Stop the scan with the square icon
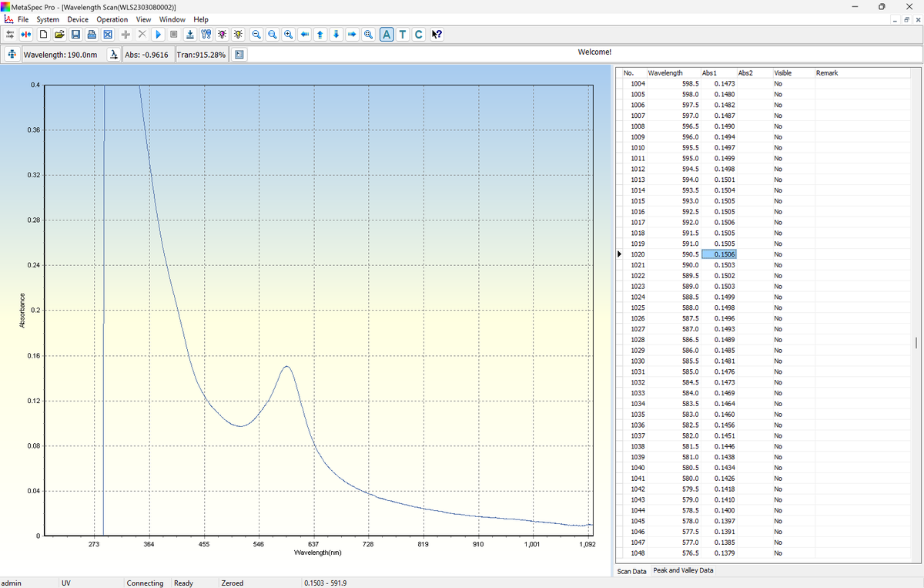This screenshot has width=924, height=588. 174,35
